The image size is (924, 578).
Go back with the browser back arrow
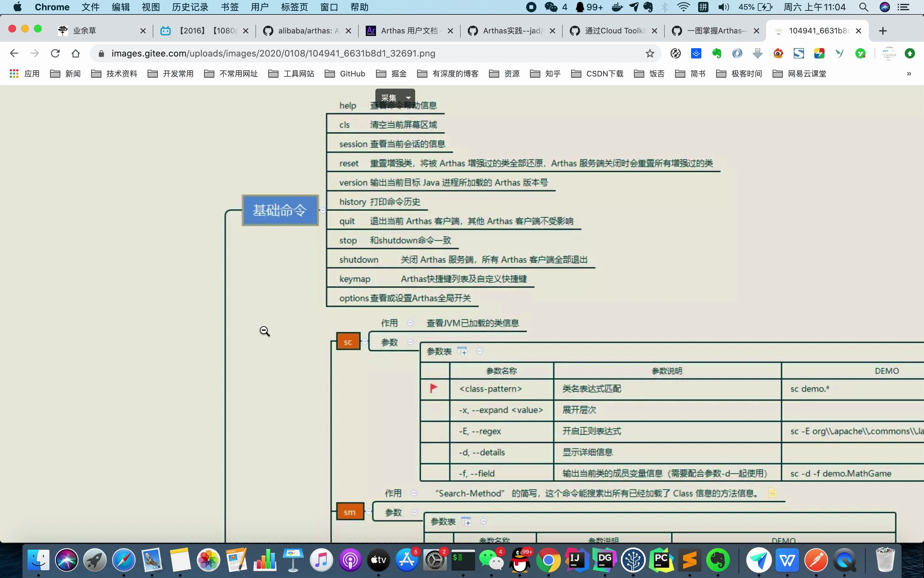[14, 54]
